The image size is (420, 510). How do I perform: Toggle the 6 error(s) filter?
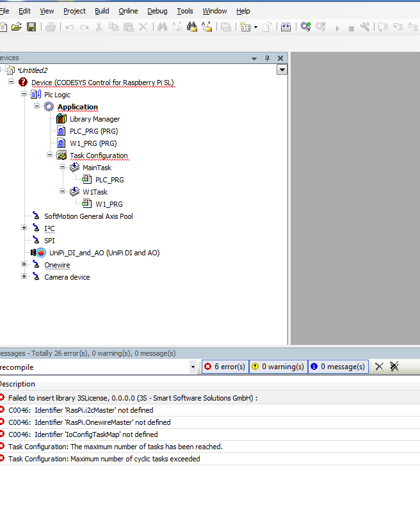(x=225, y=367)
